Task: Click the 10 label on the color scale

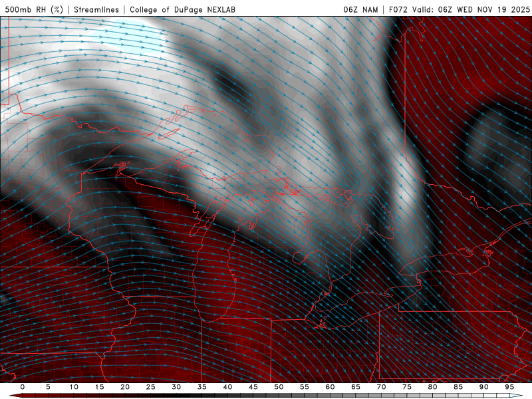Action: coord(74,387)
